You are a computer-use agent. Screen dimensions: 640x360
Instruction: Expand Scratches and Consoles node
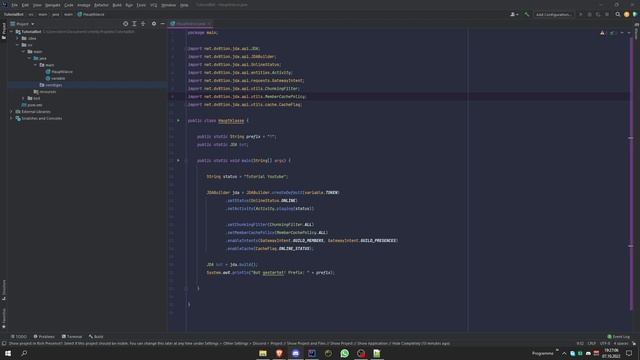point(11,118)
